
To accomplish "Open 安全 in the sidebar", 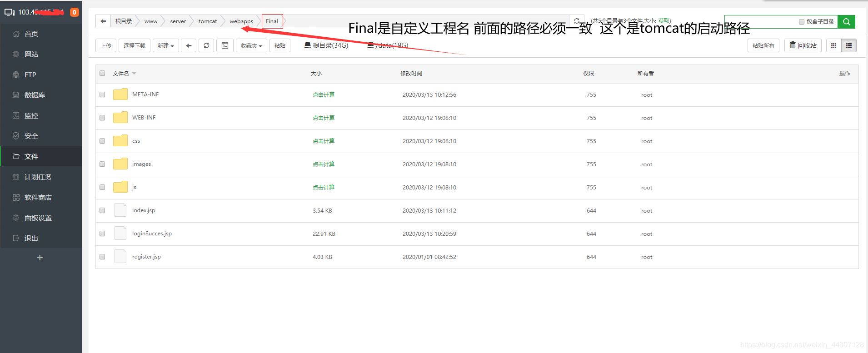I will coord(41,136).
